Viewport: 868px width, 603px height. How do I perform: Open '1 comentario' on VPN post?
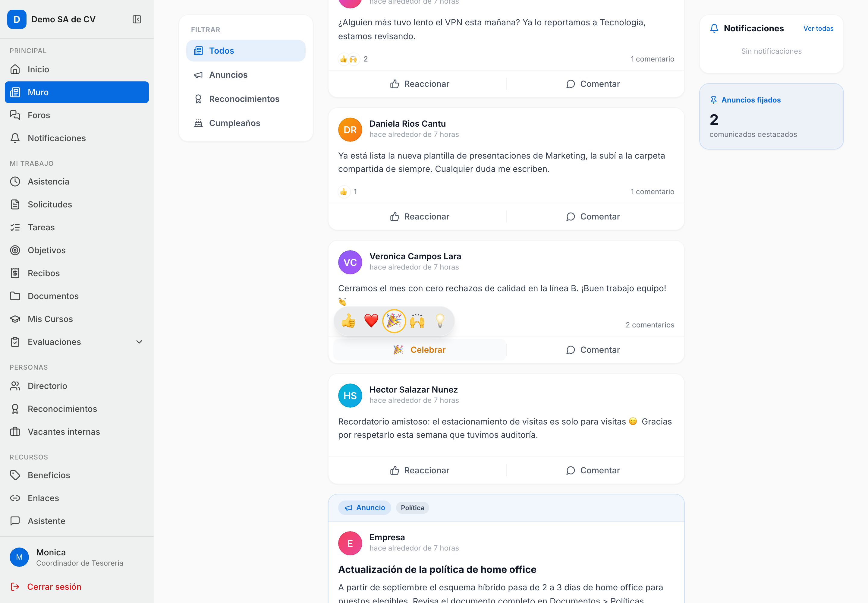point(652,59)
